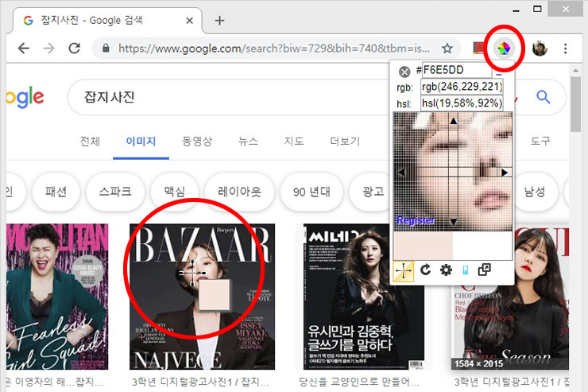Click the picked peach color swatch
The image size is (588, 392).
[x=423, y=246]
